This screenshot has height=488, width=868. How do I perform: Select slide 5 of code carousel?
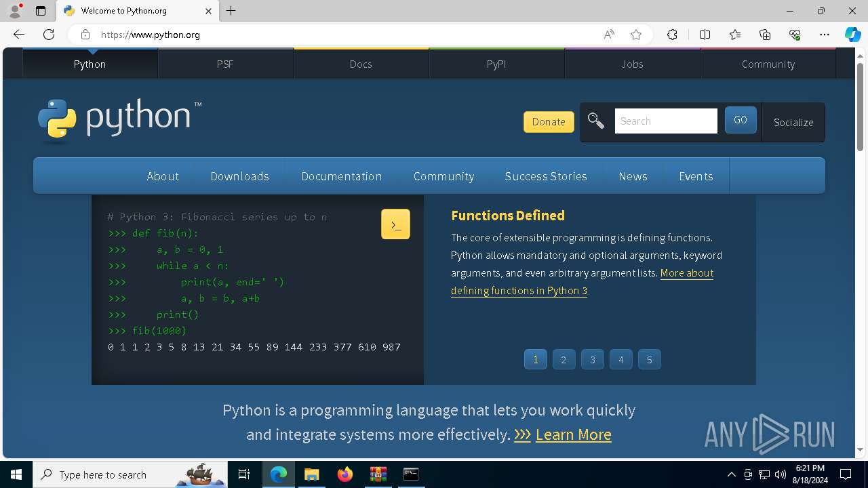(x=649, y=359)
